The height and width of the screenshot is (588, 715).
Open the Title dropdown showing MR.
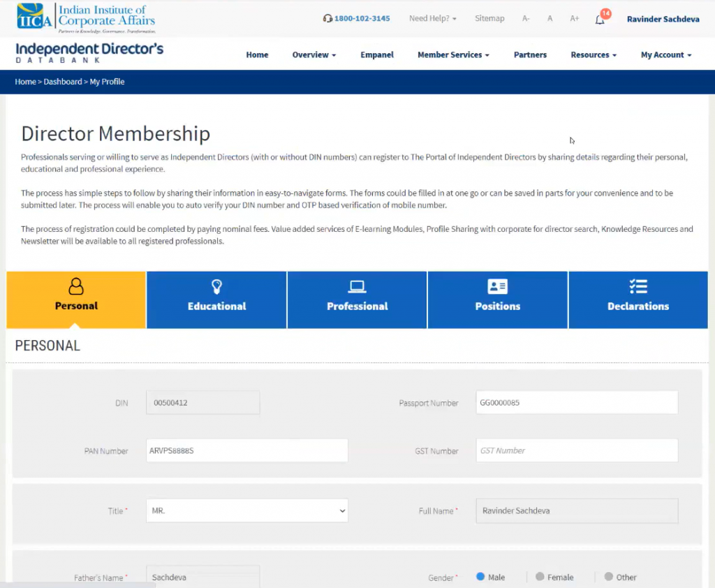(x=247, y=510)
